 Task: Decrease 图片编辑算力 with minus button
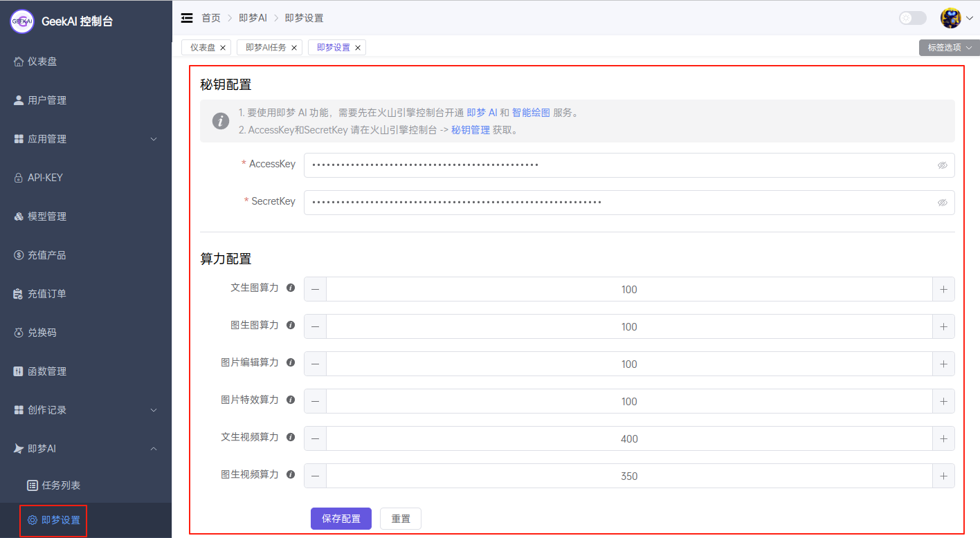point(315,364)
